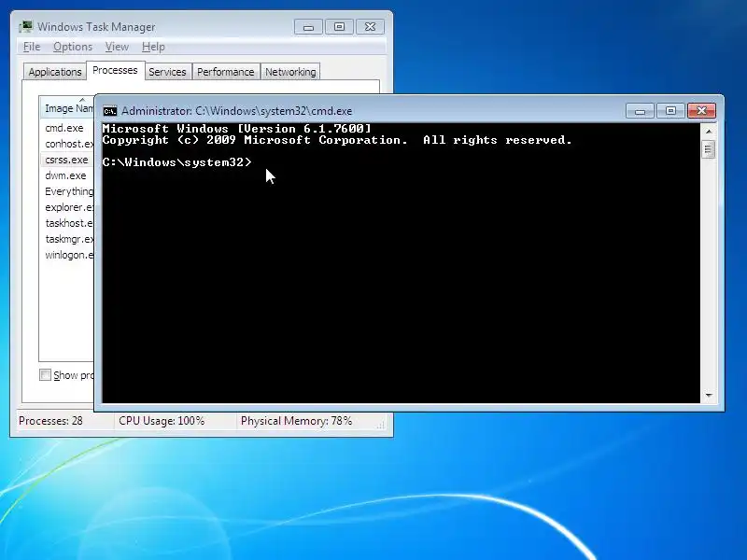Screen dimensions: 747x560
Task: Close the Administrator cmd.exe window
Action: (701, 111)
